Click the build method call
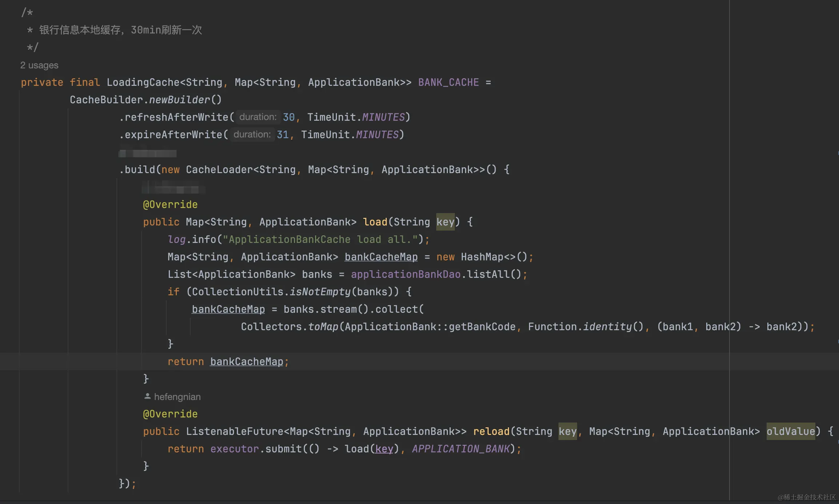The height and width of the screenshot is (504, 839). coord(140,169)
